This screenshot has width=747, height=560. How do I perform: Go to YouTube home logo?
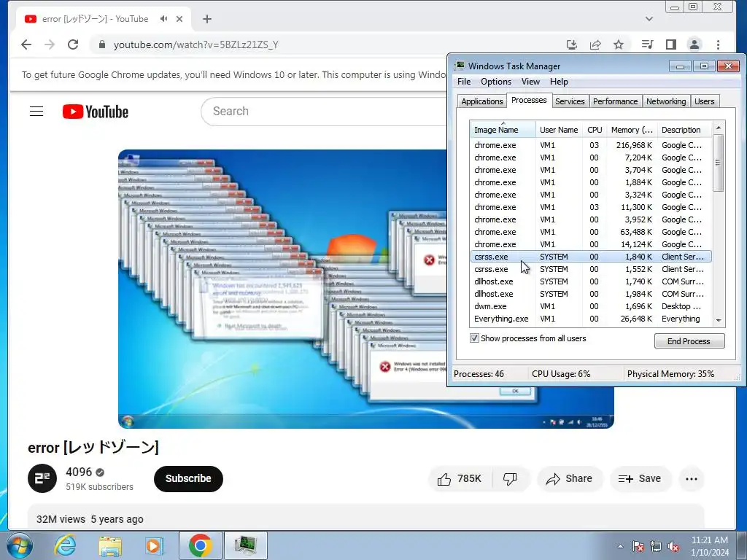click(96, 112)
